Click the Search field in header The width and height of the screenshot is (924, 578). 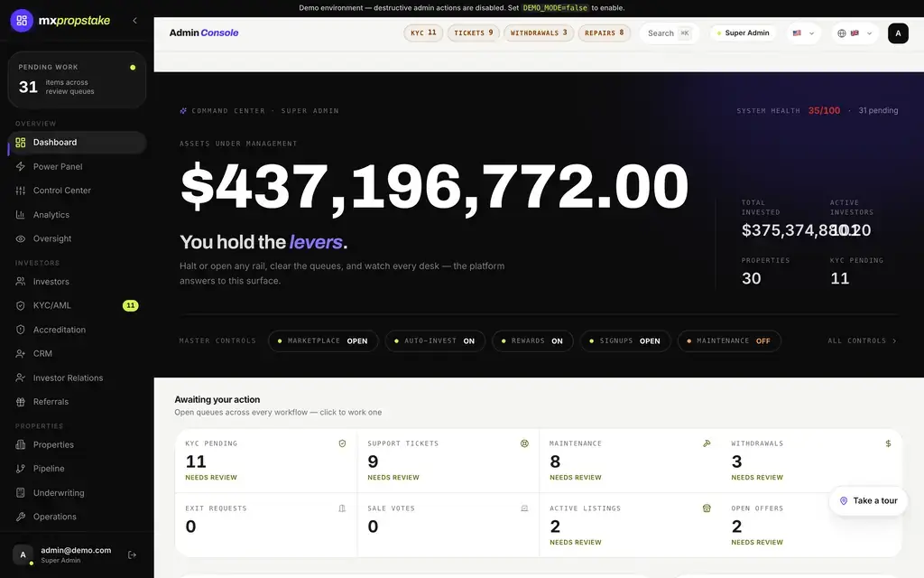(669, 33)
